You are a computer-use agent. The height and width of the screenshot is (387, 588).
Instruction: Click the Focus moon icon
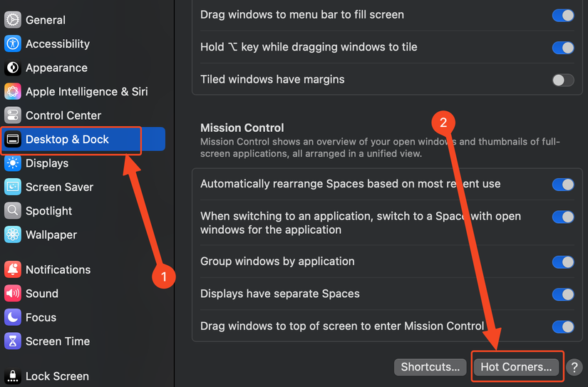pyautogui.click(x=13, y=317)
